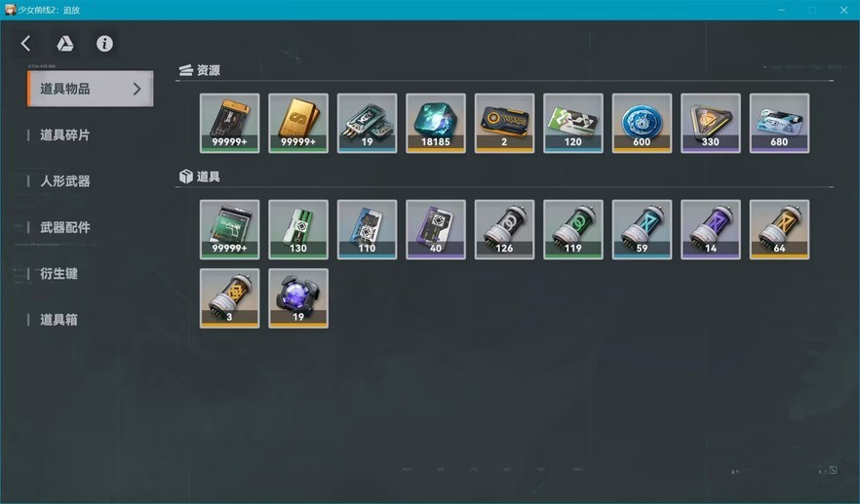Select the teal crystal item showing 18185

(x=436, y=123)
